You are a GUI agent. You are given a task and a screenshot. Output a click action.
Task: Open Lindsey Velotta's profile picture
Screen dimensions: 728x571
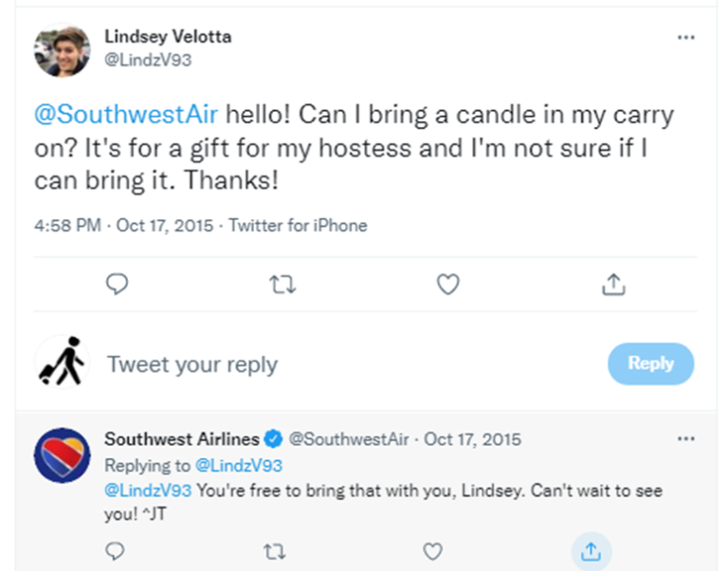[63, 49]
